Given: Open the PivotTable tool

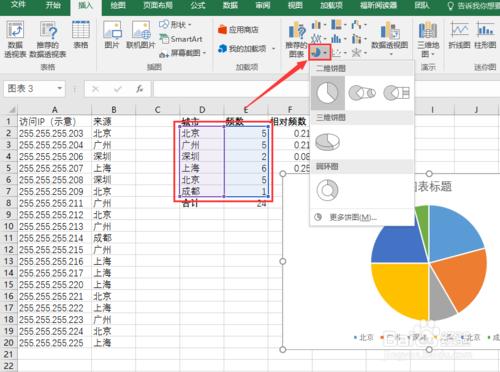Looking at the screenshot, I should 15,39.
